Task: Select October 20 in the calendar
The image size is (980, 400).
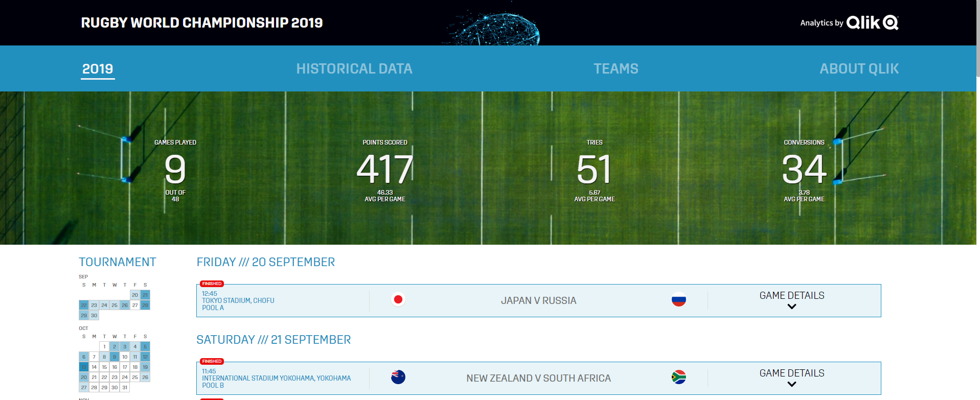Action: 84,377
